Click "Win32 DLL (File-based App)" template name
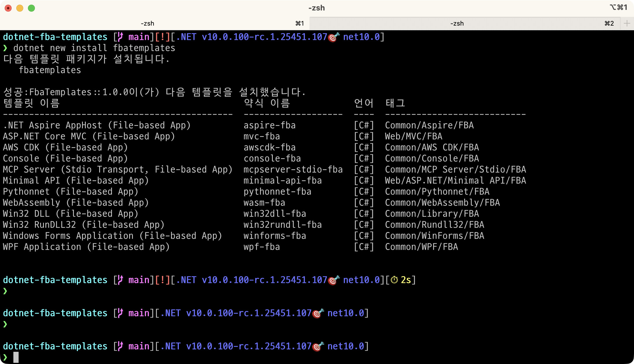Image resolution: width=634 pixels, height=364 pixels. [70, 214]
